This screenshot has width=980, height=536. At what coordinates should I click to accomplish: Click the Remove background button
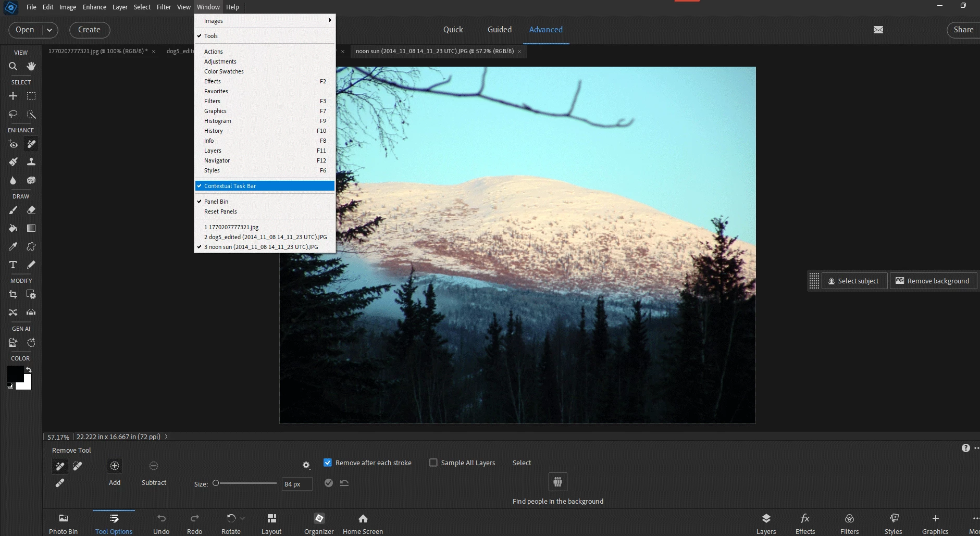click(933, 281)
